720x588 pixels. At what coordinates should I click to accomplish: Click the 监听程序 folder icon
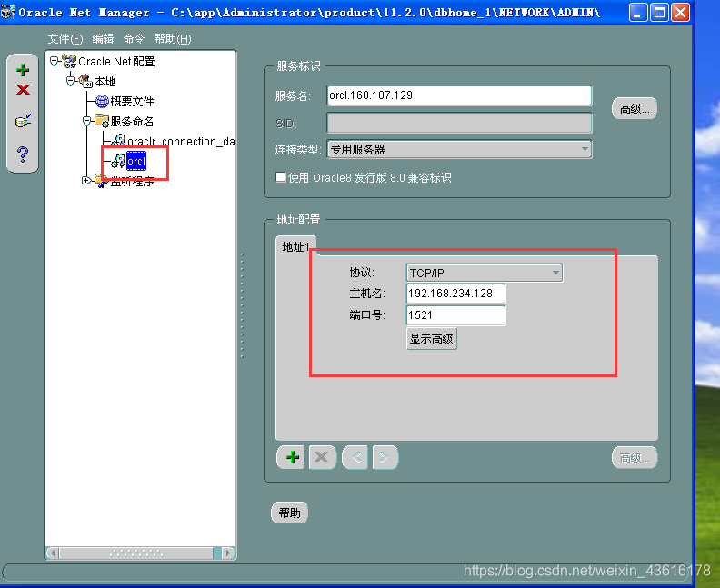pyautogui.click(x=102, y=181)
